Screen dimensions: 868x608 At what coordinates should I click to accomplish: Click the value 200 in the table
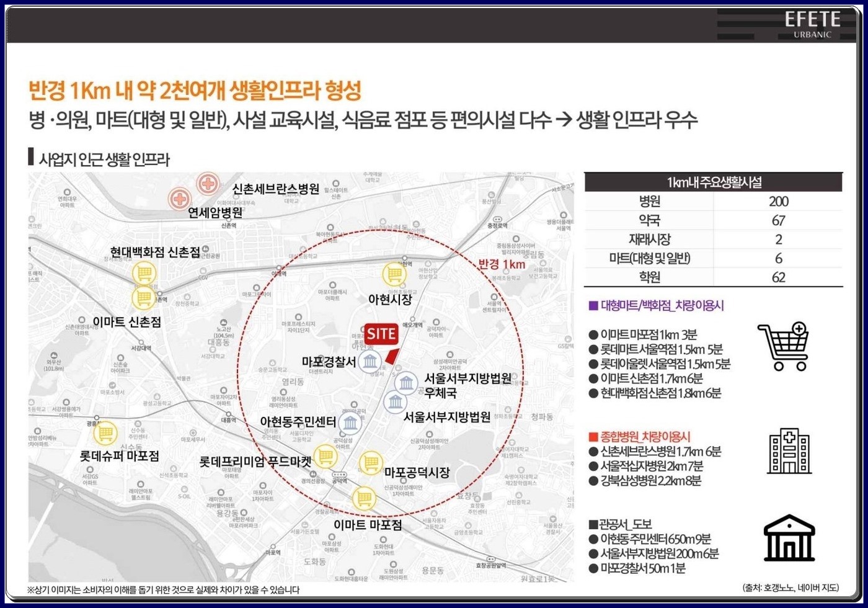pyautogui.click(x=779, y=202)
